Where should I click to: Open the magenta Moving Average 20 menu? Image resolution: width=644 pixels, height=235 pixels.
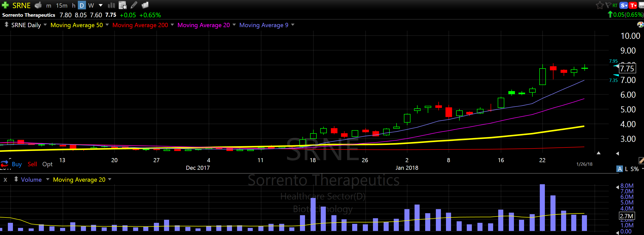coord(207,25)
